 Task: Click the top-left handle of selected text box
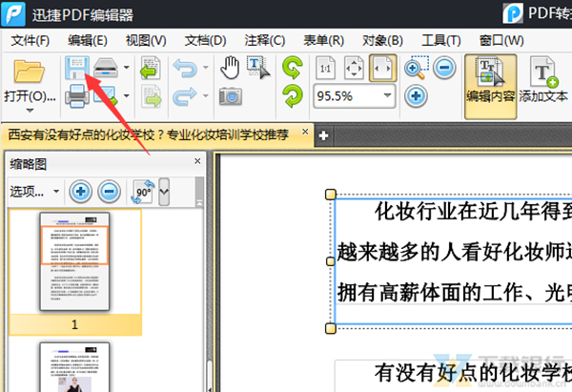pyautogui.click(x=331, y=195)
